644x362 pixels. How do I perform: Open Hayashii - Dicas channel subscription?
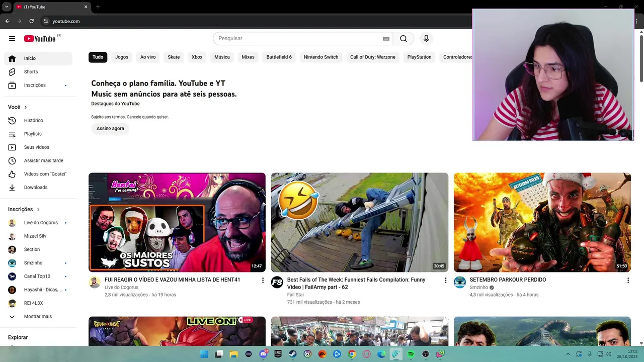[38, 290]
